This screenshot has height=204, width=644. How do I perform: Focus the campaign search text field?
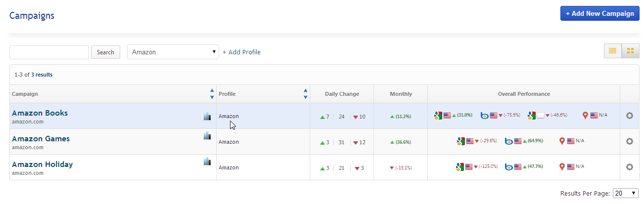[x=49, y=52]
